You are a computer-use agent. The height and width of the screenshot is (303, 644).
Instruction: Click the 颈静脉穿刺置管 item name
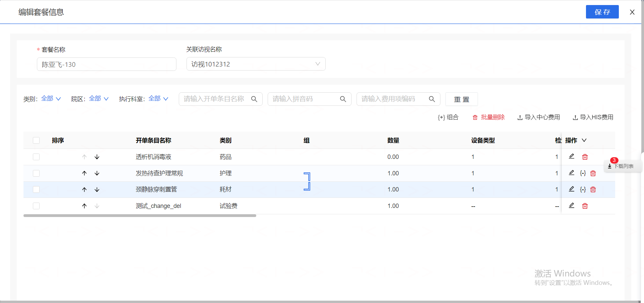(x=156, y=189)
